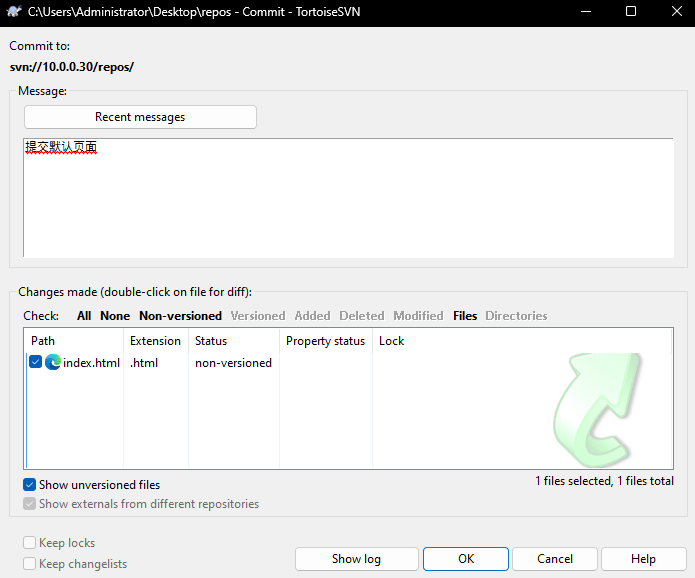Click OK to commit

(465, 558)
